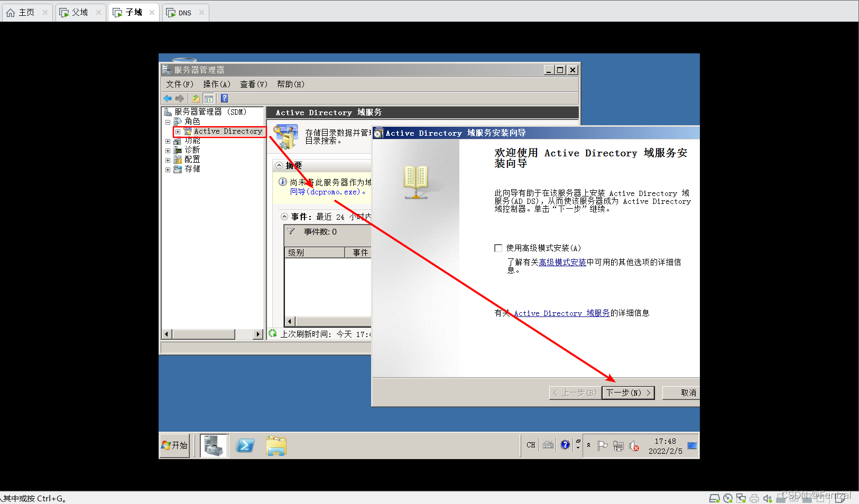This screenshot has height=504, width=859.
Task: Click tree pane left scroll arrow
Action: tap(167, 334)
